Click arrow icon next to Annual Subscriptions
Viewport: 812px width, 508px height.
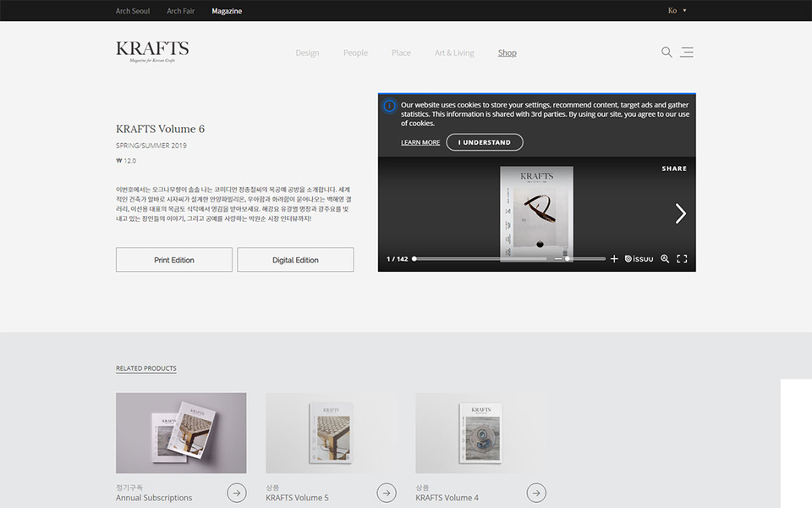237,493
